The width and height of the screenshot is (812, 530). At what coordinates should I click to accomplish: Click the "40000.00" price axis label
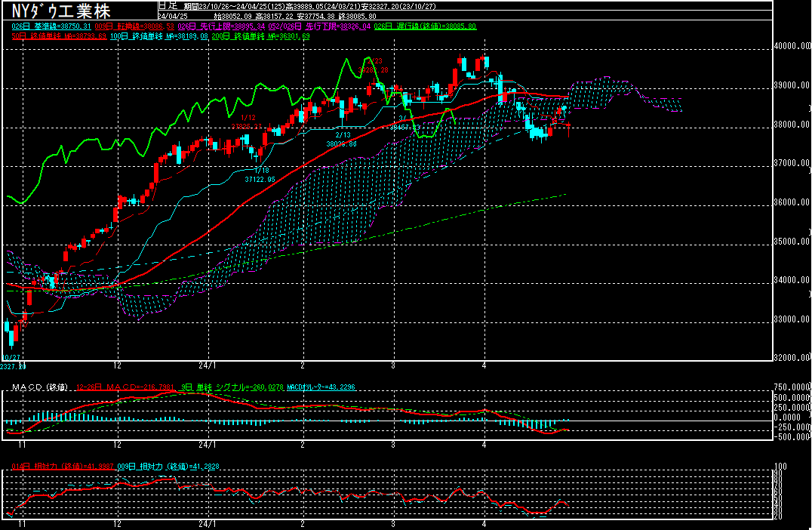792,45
